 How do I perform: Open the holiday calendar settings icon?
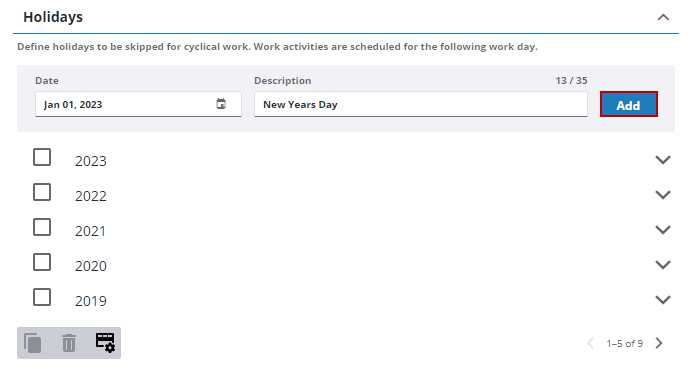click(x=105, y=342)
